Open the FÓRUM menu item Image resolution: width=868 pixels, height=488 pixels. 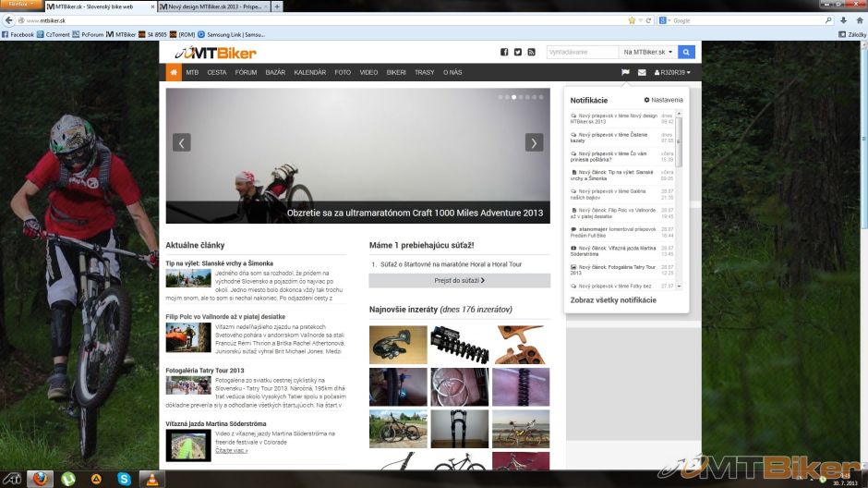(x=246, y=72)
